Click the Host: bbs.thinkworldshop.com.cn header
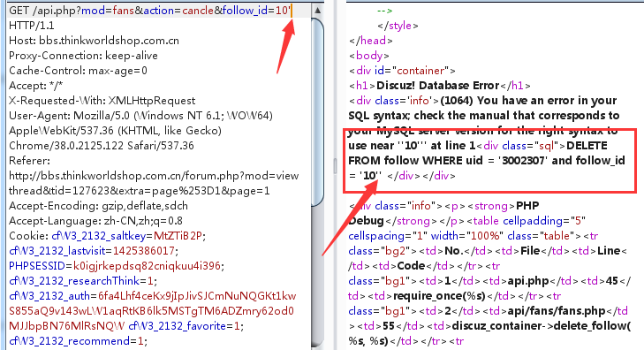Screen dimensions: 644x350 tap(94, 41)
